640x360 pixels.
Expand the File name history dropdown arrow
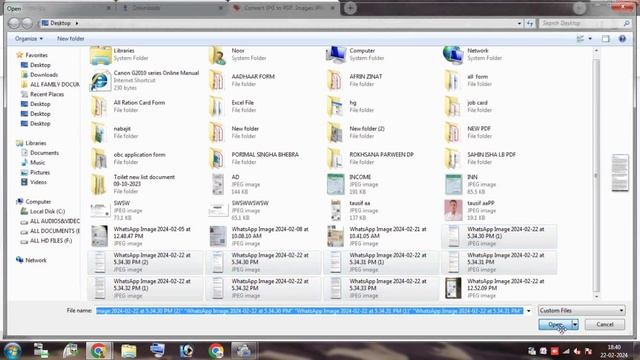click(x=529, y=311)
